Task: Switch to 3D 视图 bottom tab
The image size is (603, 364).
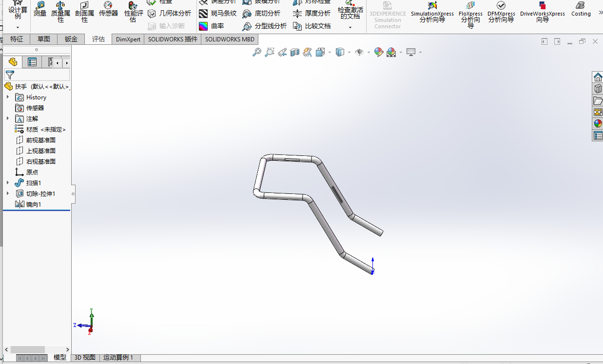Action: 85,358
